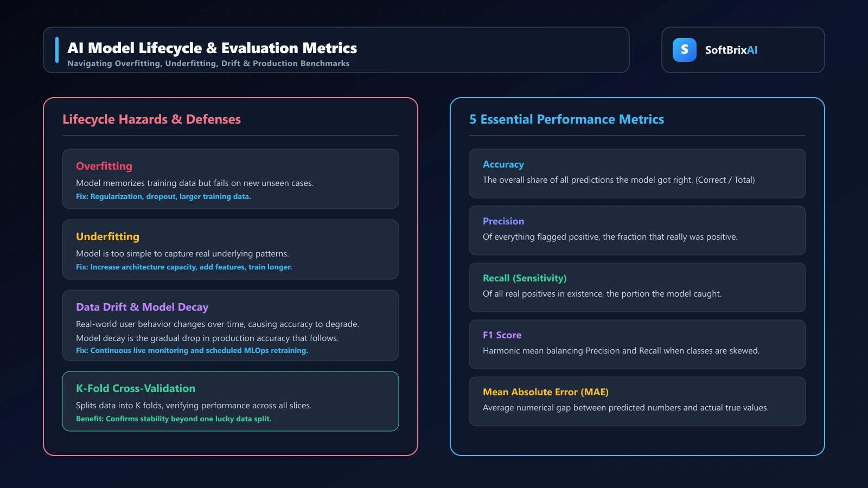Click the '5 Essential Performance Metrics' heading
Image resolution: width=868 pixels, height=488 pixels.
(566, 119)
